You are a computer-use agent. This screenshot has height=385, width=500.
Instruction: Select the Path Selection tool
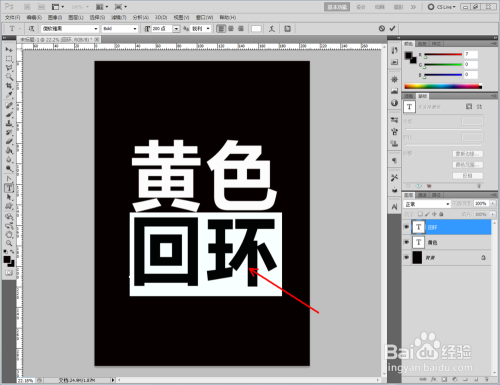pos(9,197)
